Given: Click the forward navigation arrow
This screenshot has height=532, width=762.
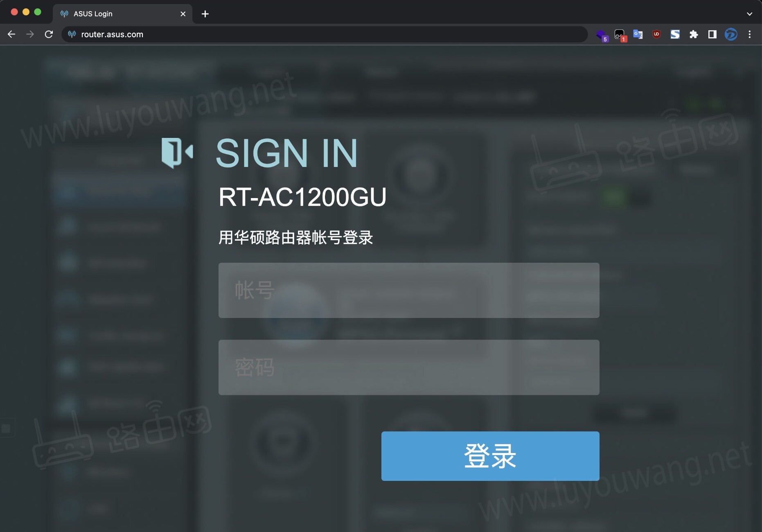Looking at the screenshot, I should pyautogui.click(x=30, y=34).
